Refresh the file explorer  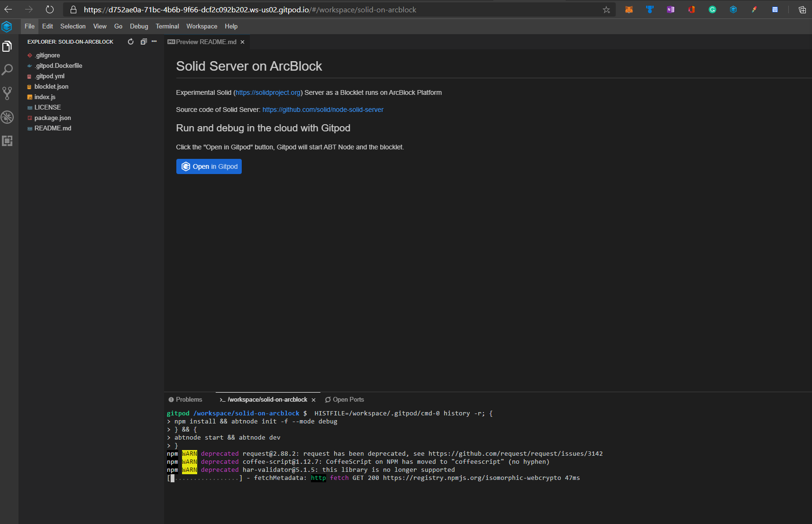[131, 42]
